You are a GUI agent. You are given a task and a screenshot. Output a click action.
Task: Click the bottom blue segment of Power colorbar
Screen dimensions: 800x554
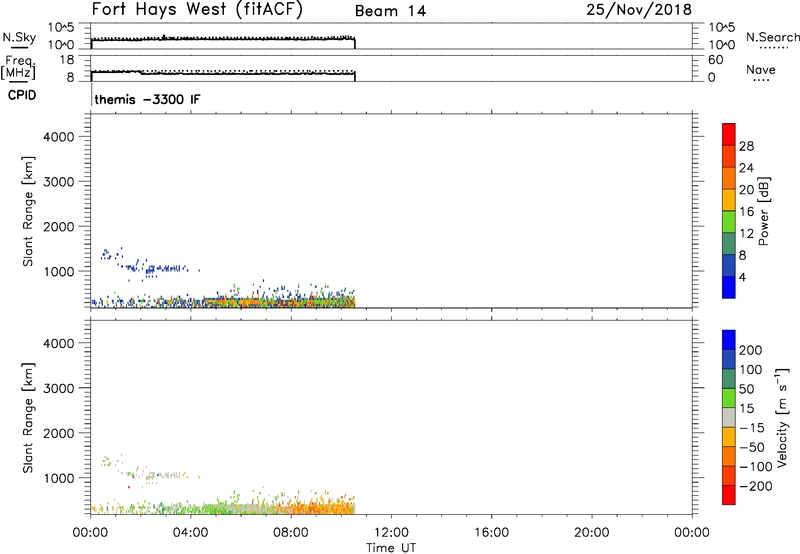click(x=729, y=287)
